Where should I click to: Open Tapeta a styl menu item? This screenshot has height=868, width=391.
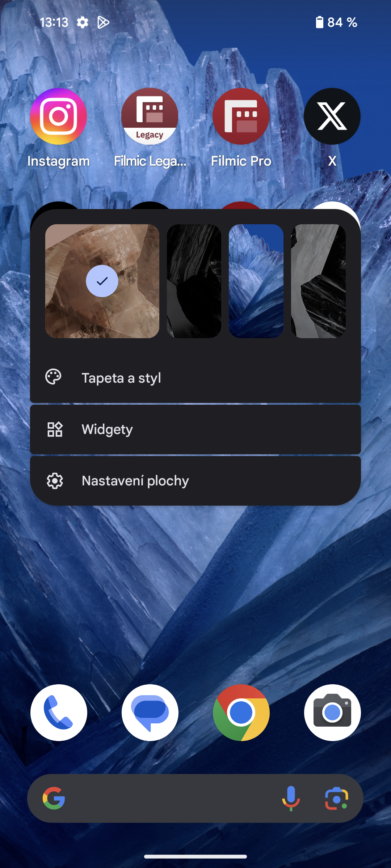[195, 378]
